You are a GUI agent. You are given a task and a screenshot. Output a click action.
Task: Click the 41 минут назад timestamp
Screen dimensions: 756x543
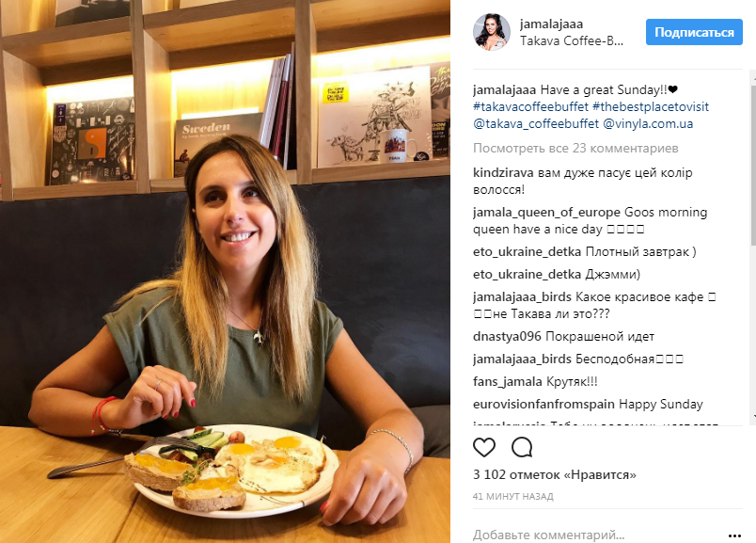pyautogui.click(x=513, y=496)
